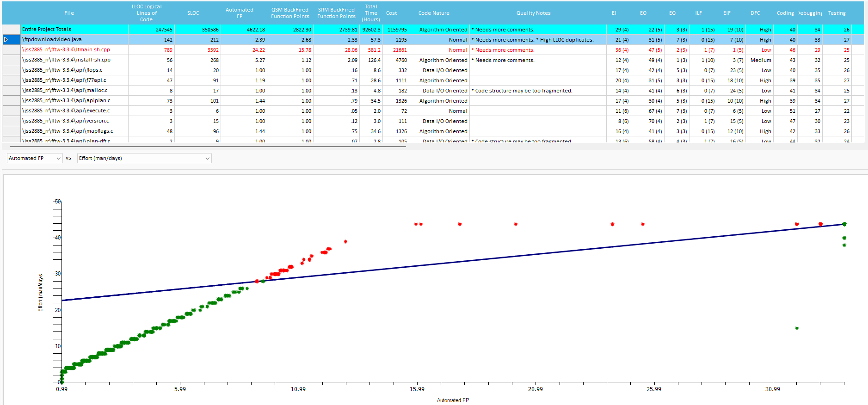The width and height of the screenshot is (868, 405).
Task: Click the Quality Notes column header
Action: (x=533, y=13)
